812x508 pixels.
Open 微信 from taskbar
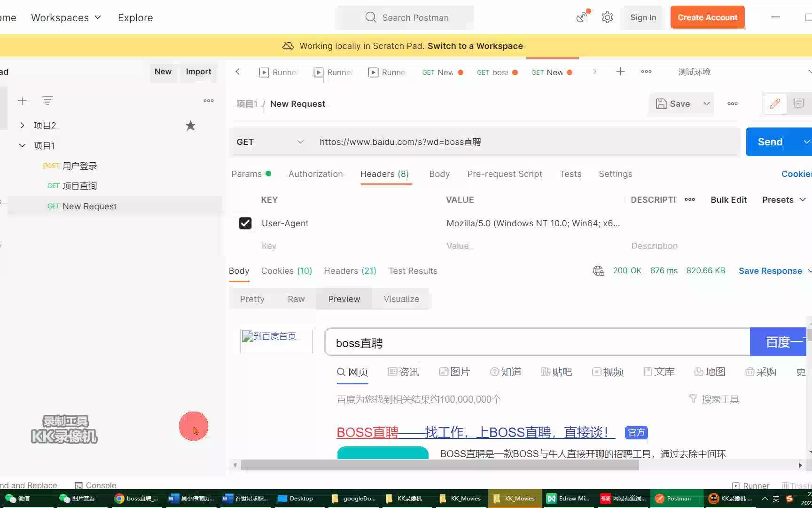click(18, 499)
